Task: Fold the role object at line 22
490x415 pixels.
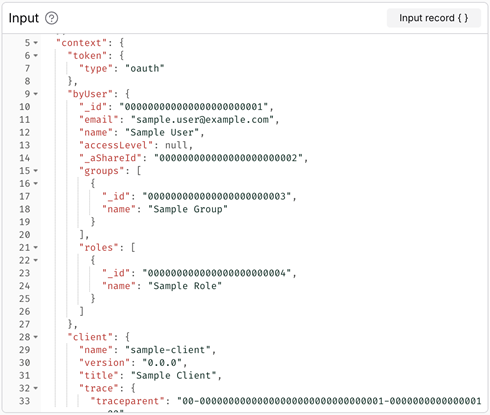Action: (35, 260)
